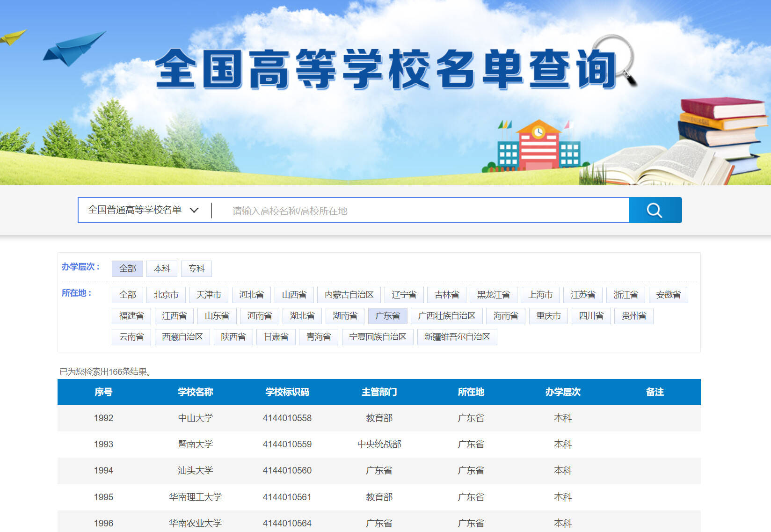Select 全部 under 所在地
Screen dimensions: 771x532
(127, 295)
